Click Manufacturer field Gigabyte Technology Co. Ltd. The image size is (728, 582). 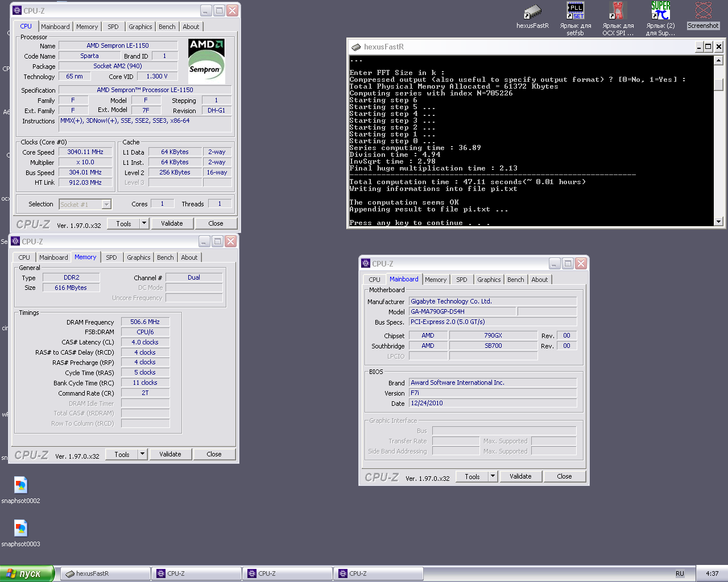(493, 301)
